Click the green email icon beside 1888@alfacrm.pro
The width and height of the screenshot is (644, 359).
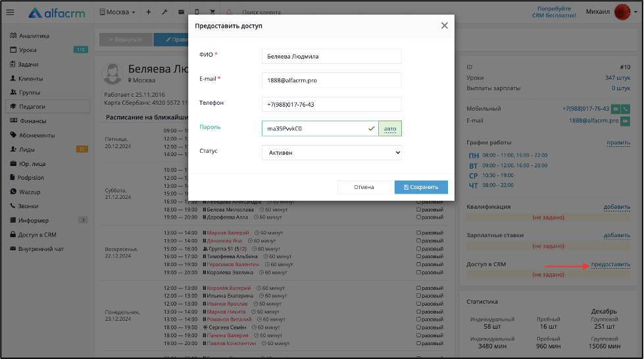[625, 121]
